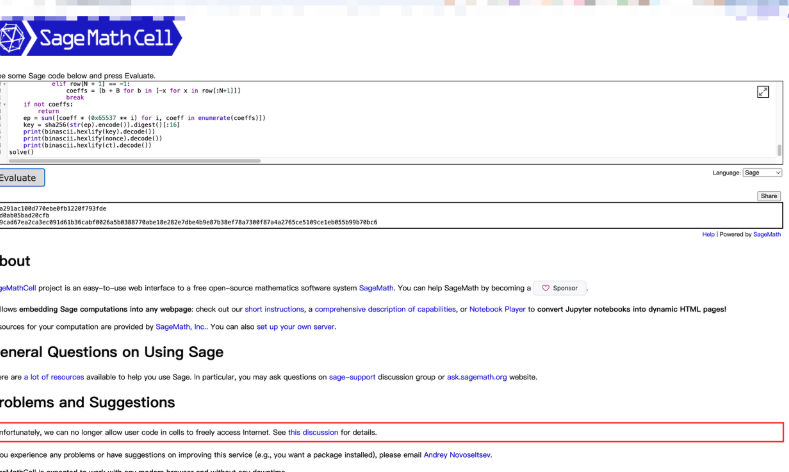The image size is (789, 472).
Task: Click the heart Sponsor button
Action: click(x=560, y=288)
